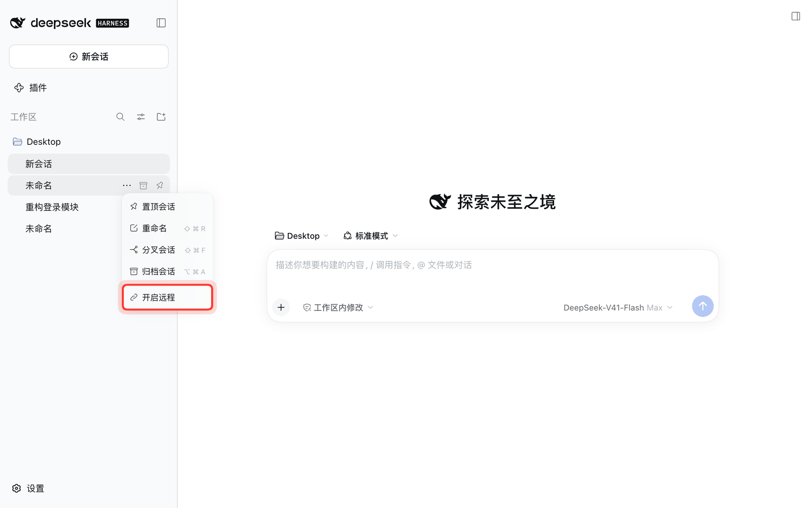The height and width of the screenshot is (508, 812).
Task: Click 开启远程 in the context menu
Action: click(x=167, y=297)
